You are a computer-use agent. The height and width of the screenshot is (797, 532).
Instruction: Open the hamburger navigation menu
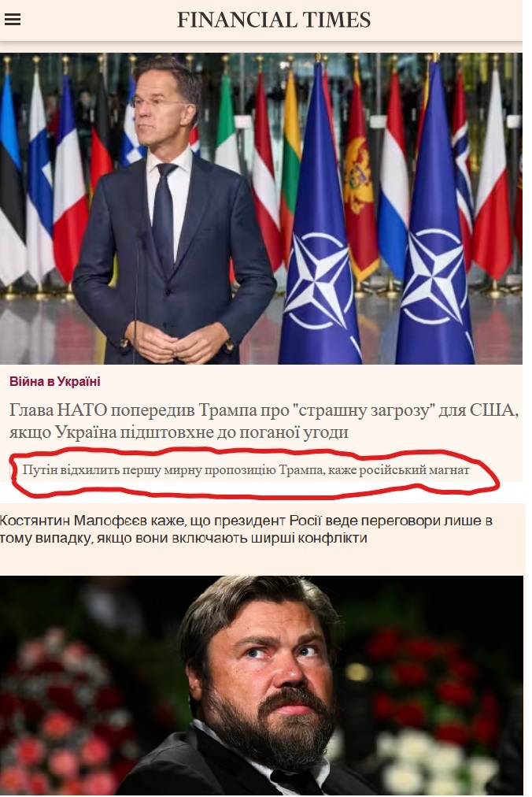(x=12, y=20)
